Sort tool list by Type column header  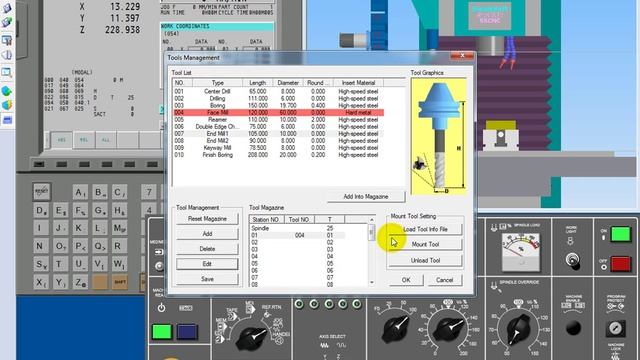pos(218,82)
